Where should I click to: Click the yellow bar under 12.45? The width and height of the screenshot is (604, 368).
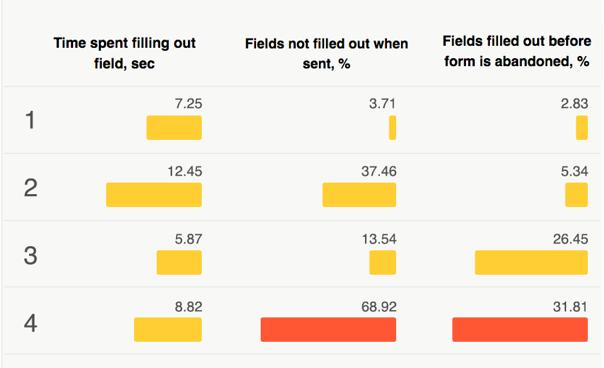click(x=154, y=195)
